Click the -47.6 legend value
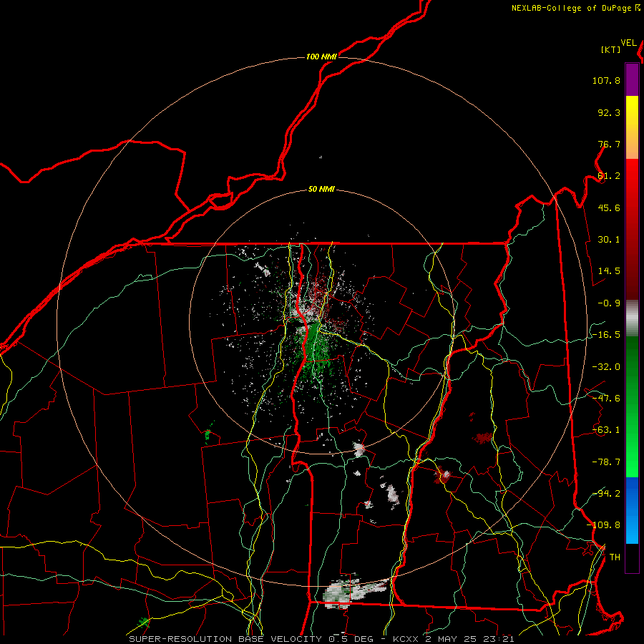Image resolution: width=644 pixels, height=644 pixels. coord(606,399)
